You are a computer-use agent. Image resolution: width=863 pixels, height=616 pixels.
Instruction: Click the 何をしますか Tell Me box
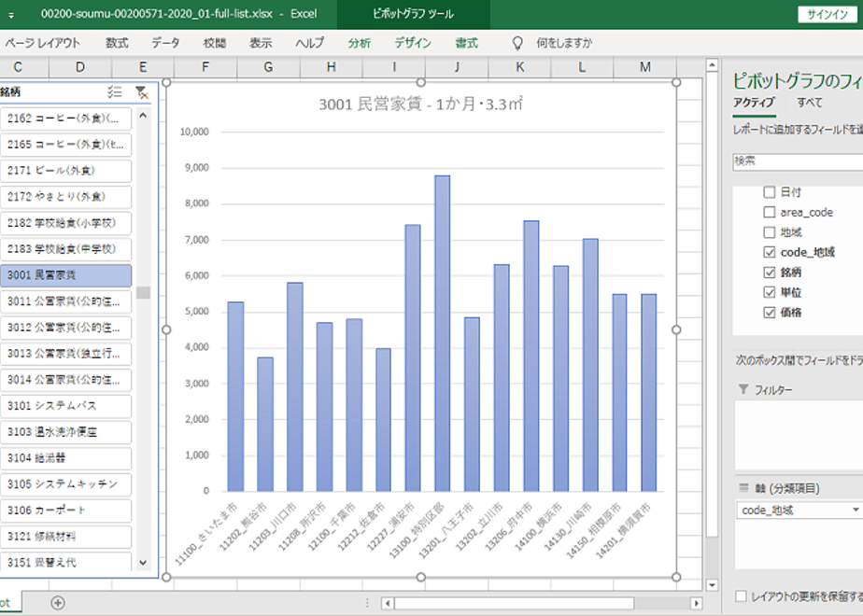(565, 43)
